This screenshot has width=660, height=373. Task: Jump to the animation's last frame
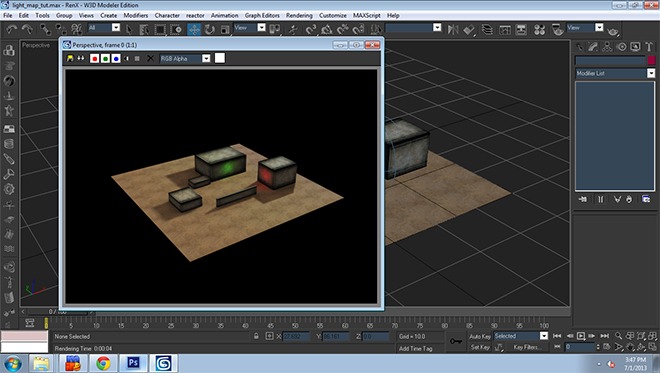[x=604, y=336]
